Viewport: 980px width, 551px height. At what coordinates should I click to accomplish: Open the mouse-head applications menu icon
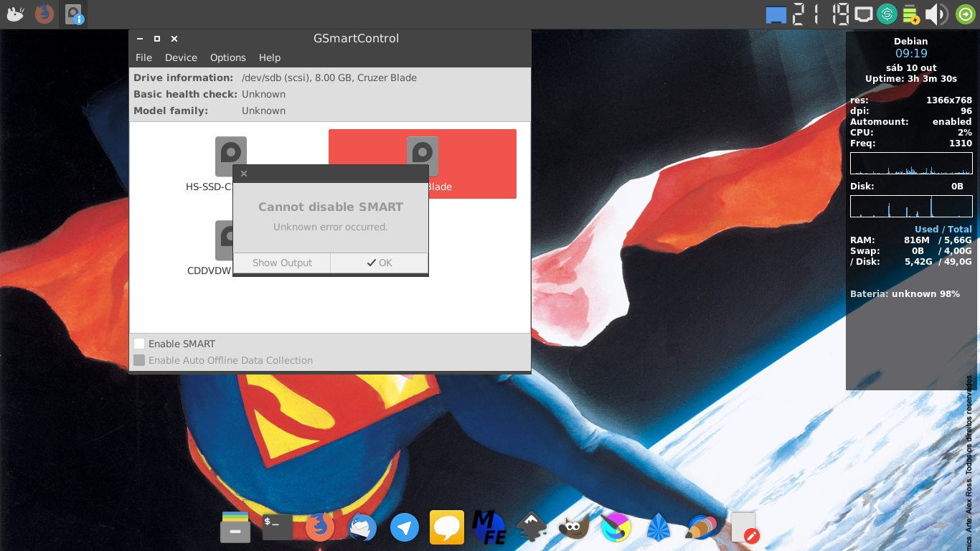[14, 14]
